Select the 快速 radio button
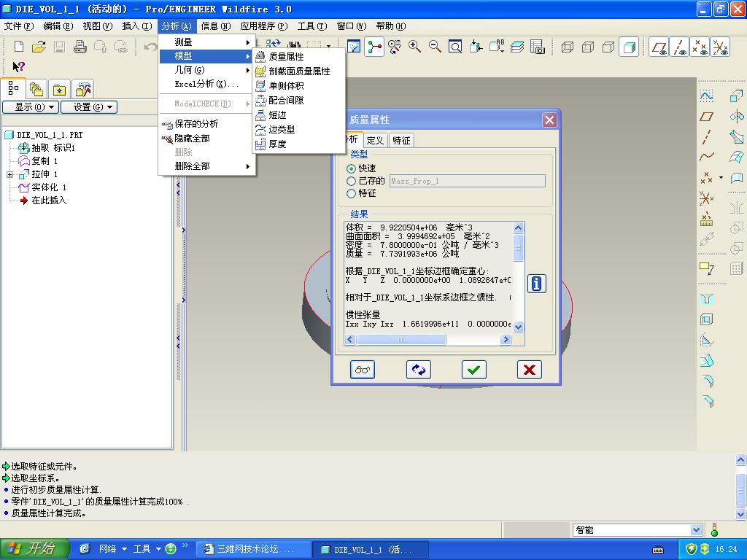This screenshot has height=560, width=747. click(x=351, y=168)
